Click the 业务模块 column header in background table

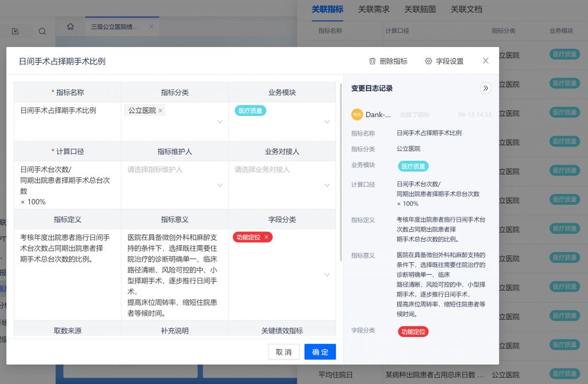tap(562, 31)
